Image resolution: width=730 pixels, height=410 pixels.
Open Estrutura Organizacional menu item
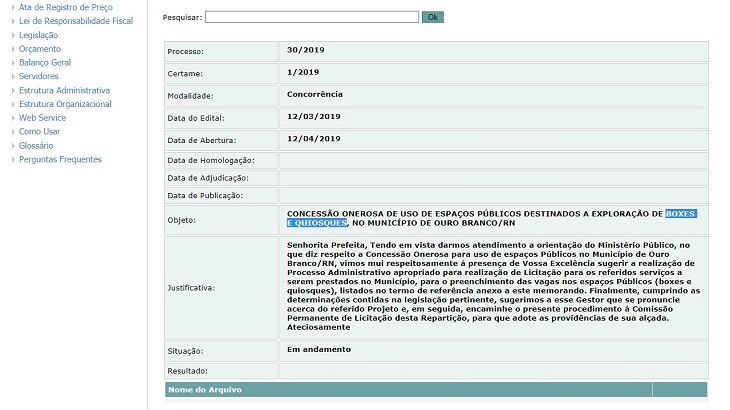[65, 104]
